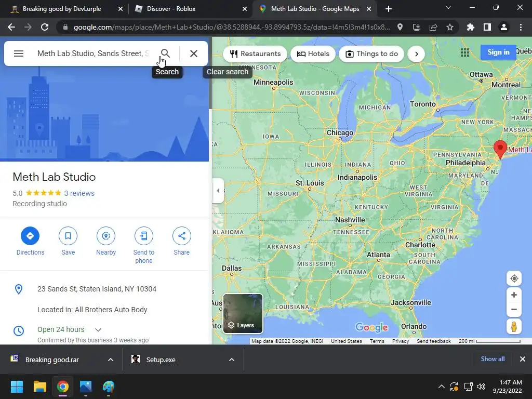The height and width of the screenshot is (399, 532).
Task: Open the Google apps grid icon
Action: tap(465, 52)
